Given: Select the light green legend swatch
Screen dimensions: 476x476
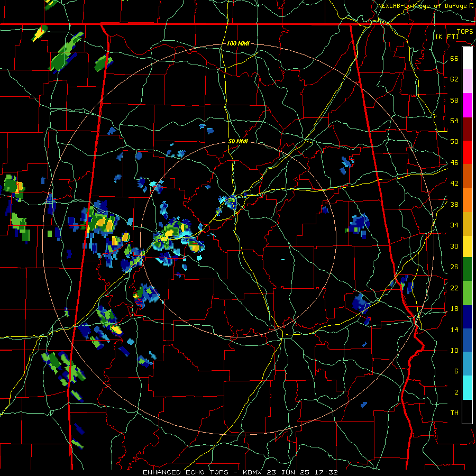Looking at the screenshot, I should (x=467, y=293).
